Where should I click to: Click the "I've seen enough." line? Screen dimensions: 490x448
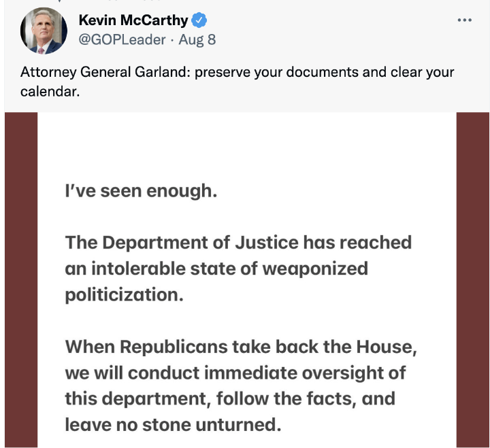141,191
